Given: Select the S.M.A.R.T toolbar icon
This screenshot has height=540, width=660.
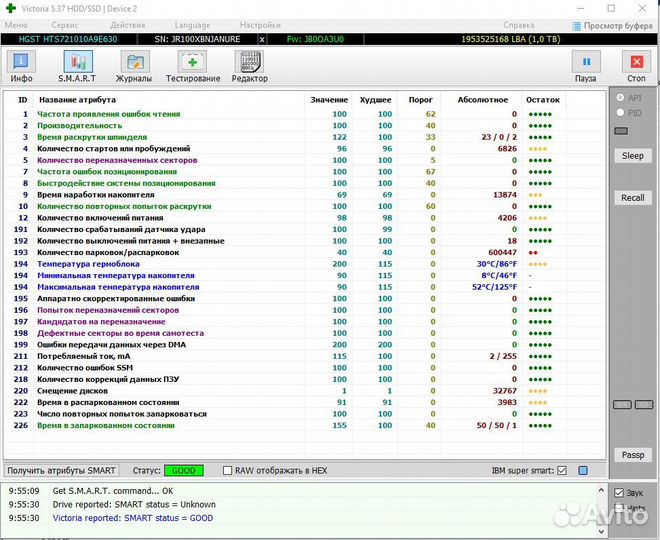Looking at the screenshot, I should tap(77, 66).
